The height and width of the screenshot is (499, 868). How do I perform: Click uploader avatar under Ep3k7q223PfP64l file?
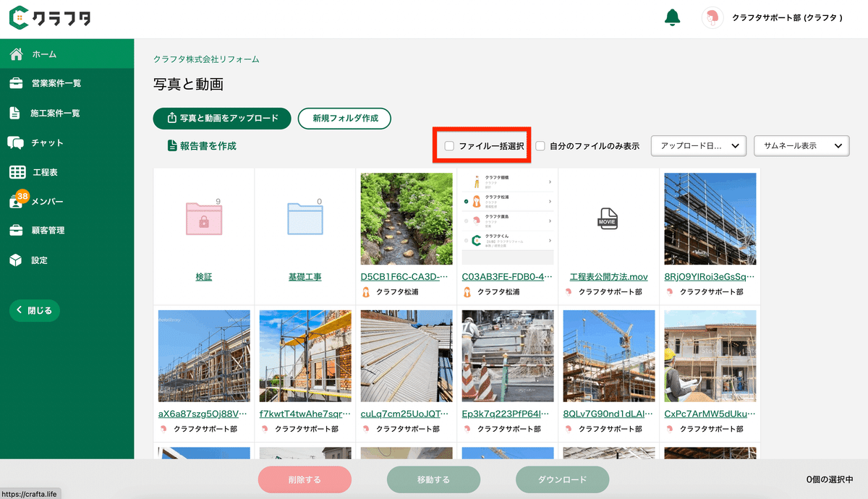pyautogui.click(x=467, y=429)
